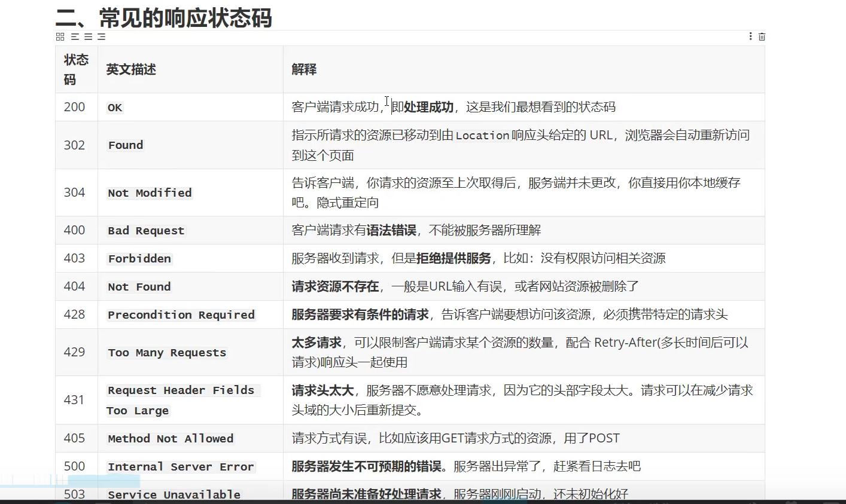Click the explanation ending with 隐式重定向
The width and height of the screenshot is (846, 504).
click(516, 193)
